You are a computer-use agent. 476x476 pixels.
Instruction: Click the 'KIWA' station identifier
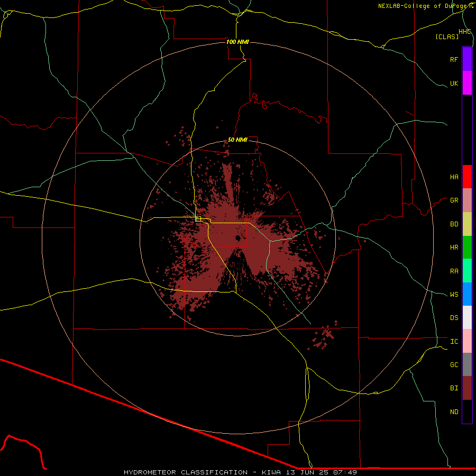tap(271, 472)
